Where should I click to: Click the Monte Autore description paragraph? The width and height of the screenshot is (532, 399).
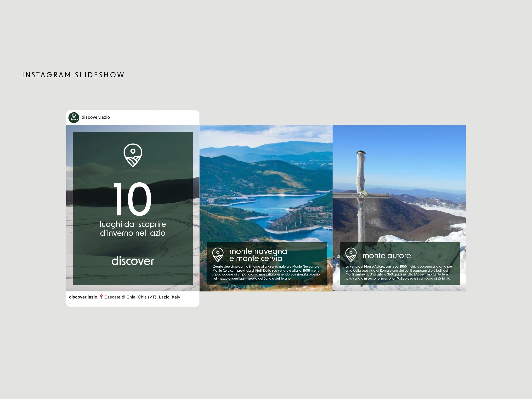tap(398, 272)
